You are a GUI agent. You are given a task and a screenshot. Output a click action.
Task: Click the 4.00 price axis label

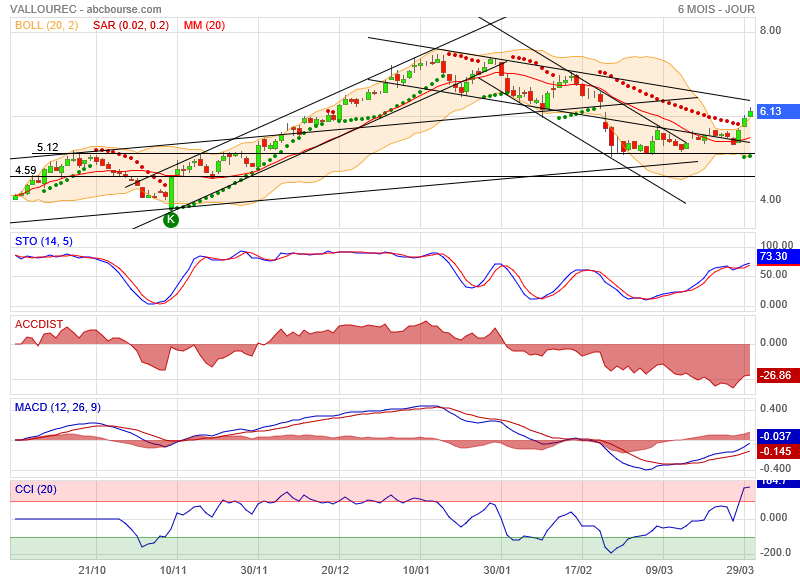tap(770, 199)
